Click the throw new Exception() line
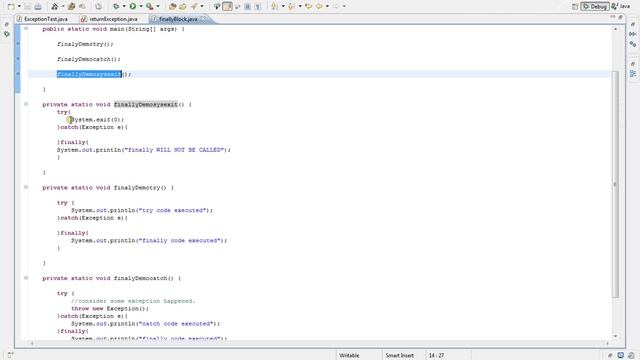Image resolution: width=640 pixels, height=360 pixels. pos(110,309)
